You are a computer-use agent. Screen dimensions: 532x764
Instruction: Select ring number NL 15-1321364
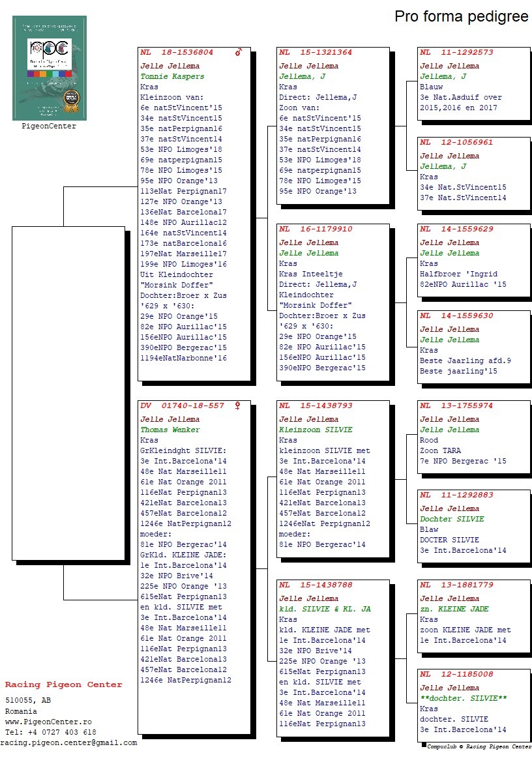tap(315, 52)
